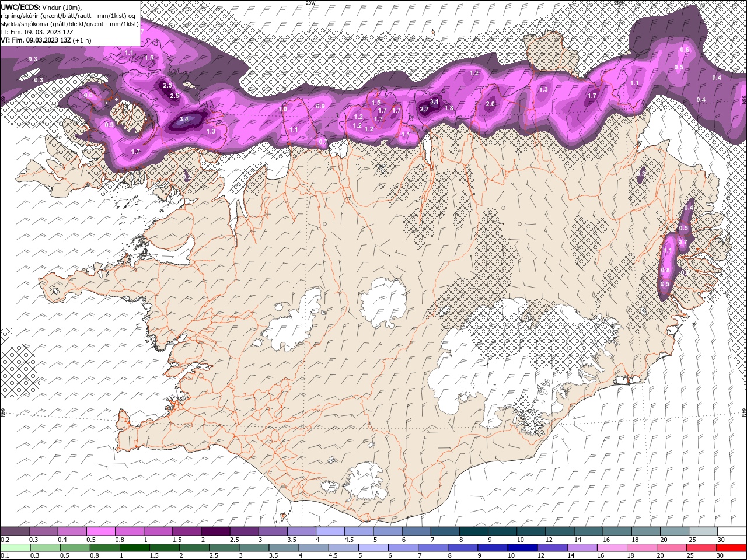This screenshot has width=747, height=560.
Task: Click the 'IT: Fim. 09. 03. 2023 12Z' line
Action: pyautogui.click(x=36, y=32)
